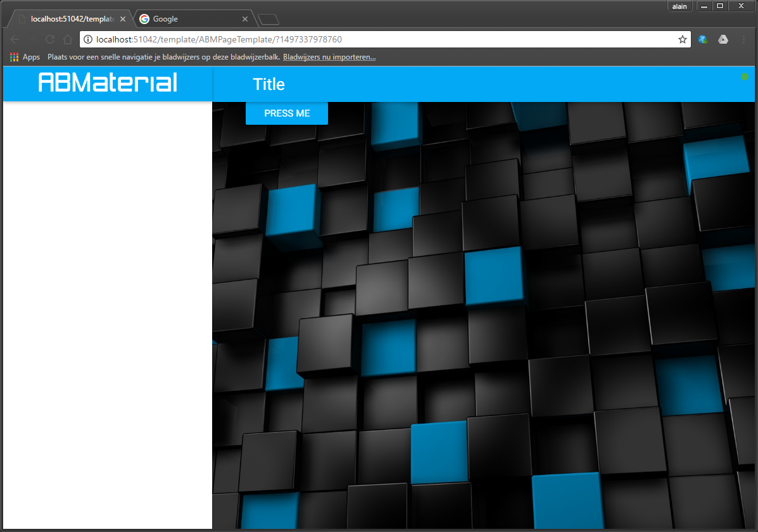Click the Title text in top bar
The image size is (758, 532).
268,84
